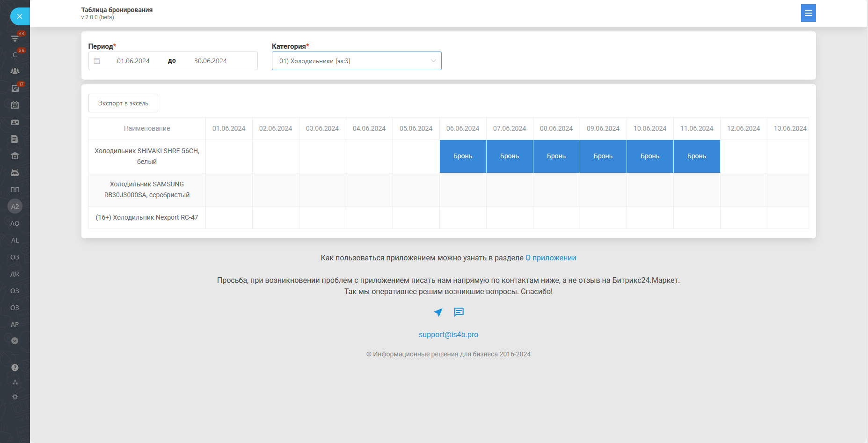This screenshot has height=443, width=868.
Task: Click the Бронь cell under 06.06.2024
Action: point(463,156)
